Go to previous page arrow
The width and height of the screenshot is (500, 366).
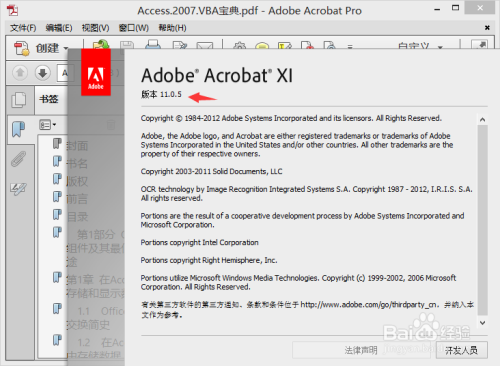pos(20,72)
